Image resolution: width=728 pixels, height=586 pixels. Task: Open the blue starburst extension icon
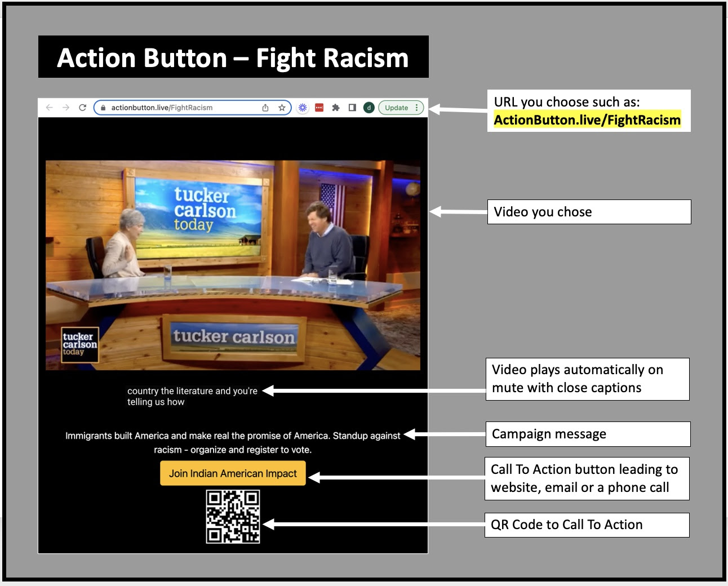(x=303, y=108)
